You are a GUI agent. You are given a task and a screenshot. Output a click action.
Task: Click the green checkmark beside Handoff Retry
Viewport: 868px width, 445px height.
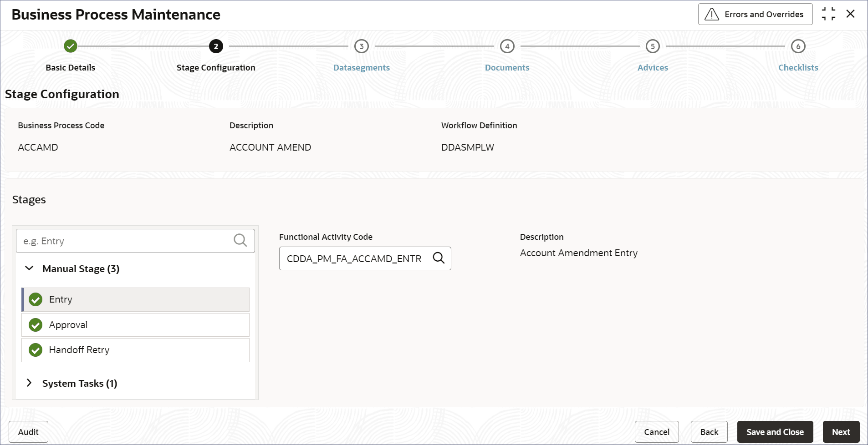36,350
